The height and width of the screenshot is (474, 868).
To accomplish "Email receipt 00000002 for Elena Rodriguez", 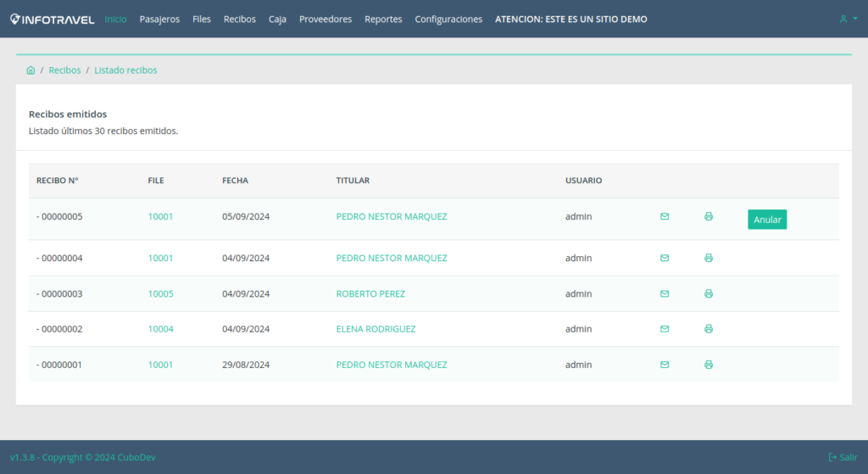I will (x=665, y=329).
